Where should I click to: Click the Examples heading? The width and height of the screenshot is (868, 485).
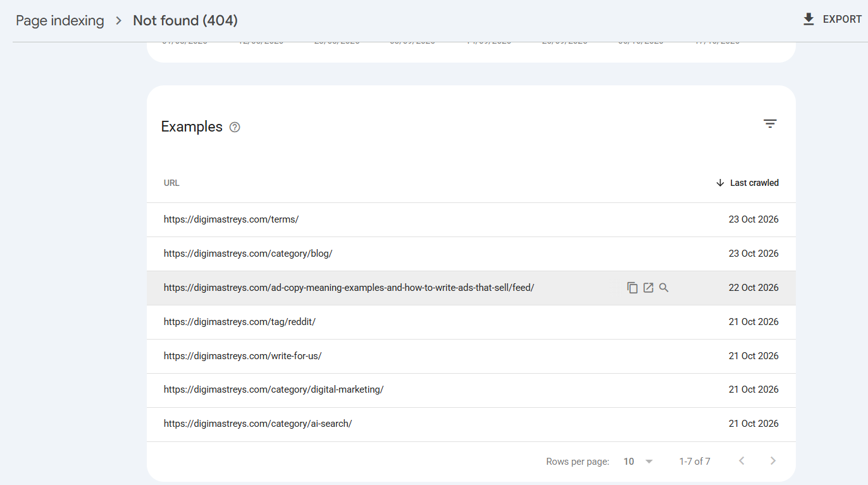(x=192, y=126)
